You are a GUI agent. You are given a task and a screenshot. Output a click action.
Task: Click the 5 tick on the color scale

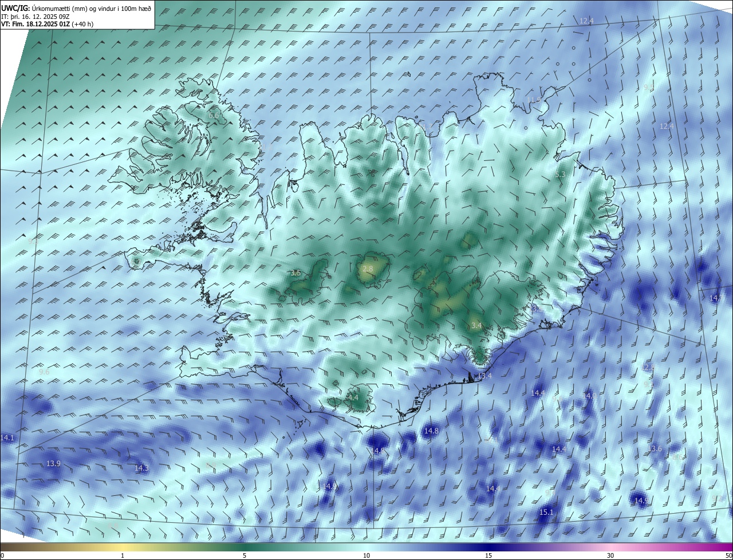(x=245, y=555)
